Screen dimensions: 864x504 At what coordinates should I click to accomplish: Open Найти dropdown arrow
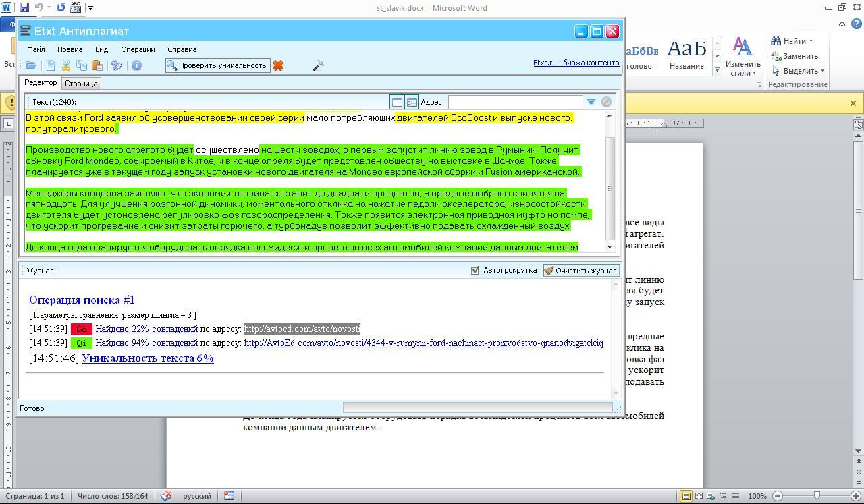[811, 41]
